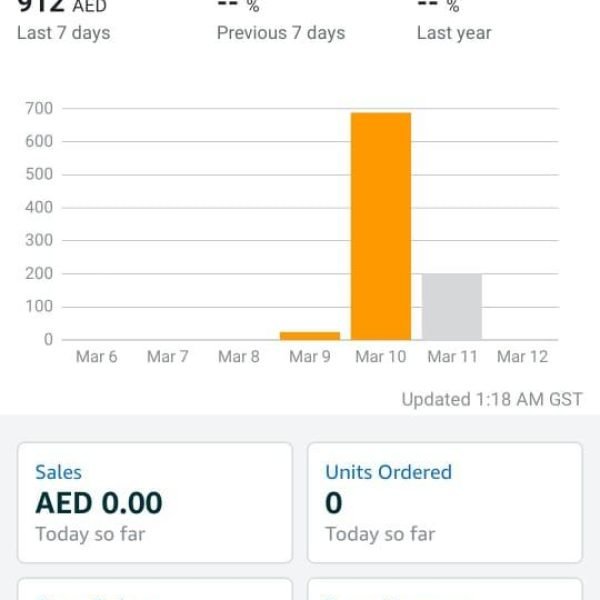
Task: Open the Sales card
Action: 155,503
